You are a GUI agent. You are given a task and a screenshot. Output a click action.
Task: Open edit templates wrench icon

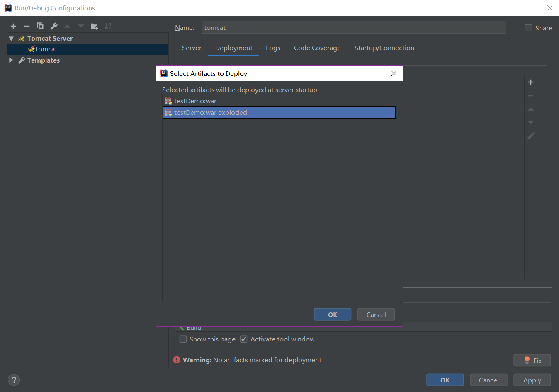(x=54, y=26)
